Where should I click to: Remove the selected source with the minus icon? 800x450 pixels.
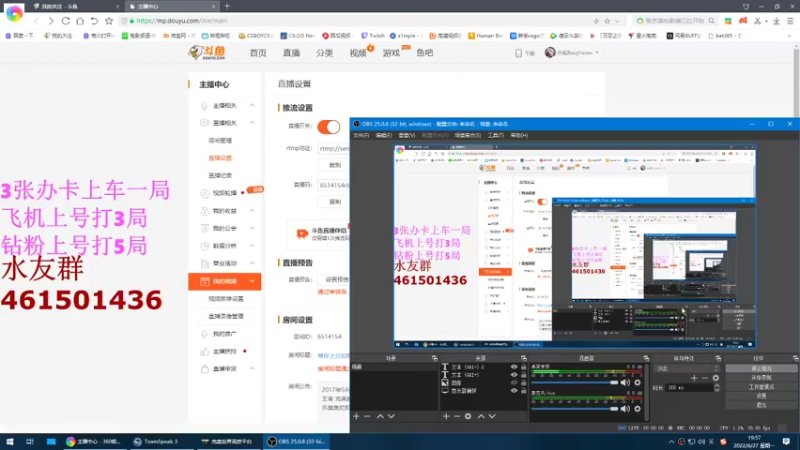pos(457,416)
